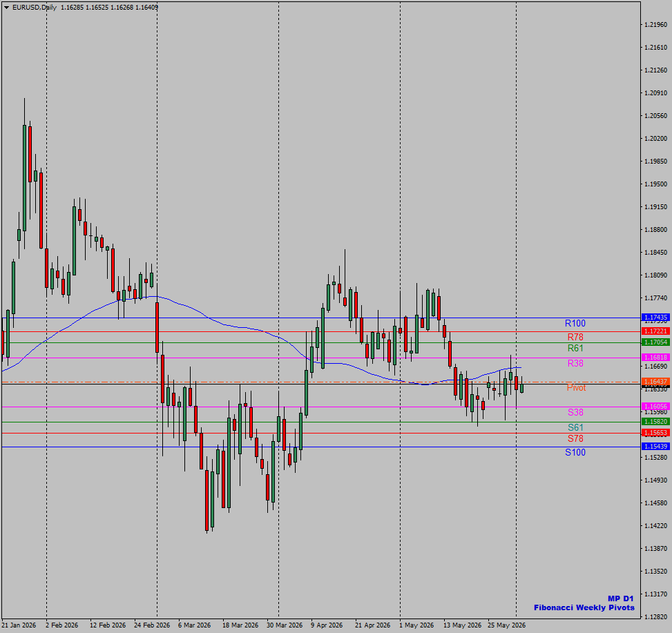Click the 24 Feb 2026 date on time axis

click(152, 625)
